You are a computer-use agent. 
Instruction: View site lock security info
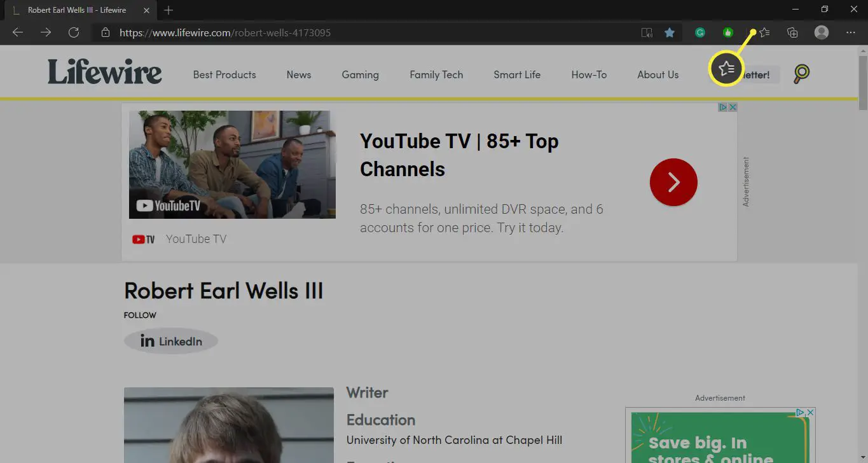pos(106,32)
